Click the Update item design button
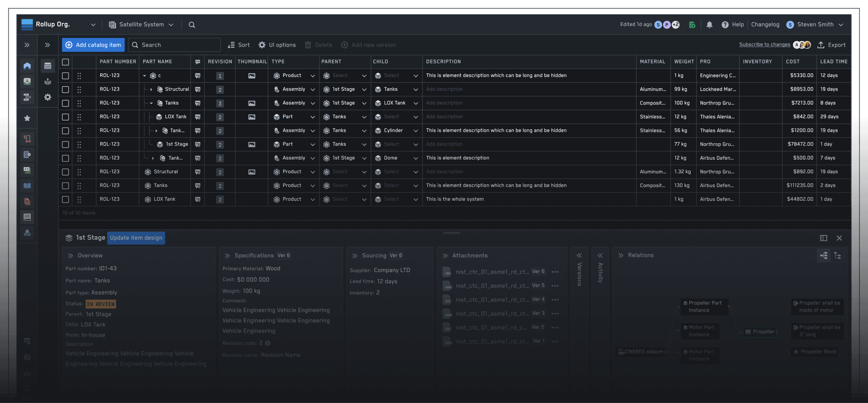The image size is (868, 403). click(136, 238)
